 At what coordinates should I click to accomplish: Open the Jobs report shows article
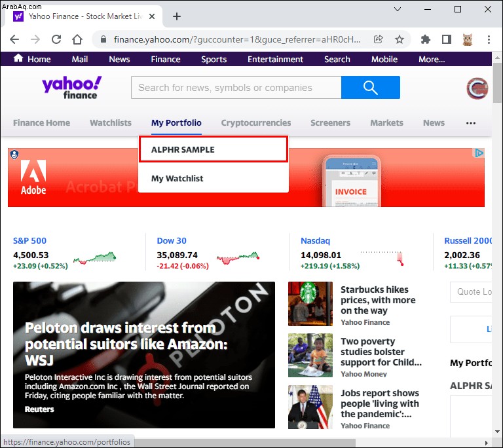(380, 403)
